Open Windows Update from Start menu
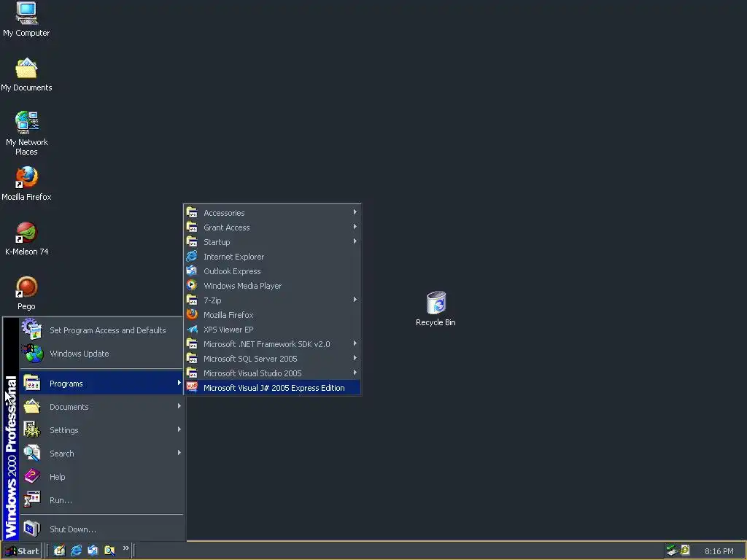 (102, 354)
